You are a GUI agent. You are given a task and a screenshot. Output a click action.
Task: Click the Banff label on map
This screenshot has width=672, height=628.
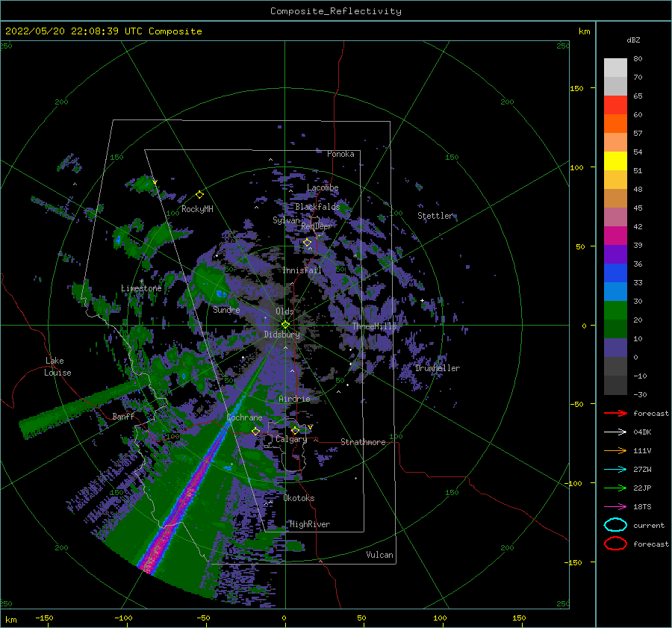[123, 416]
